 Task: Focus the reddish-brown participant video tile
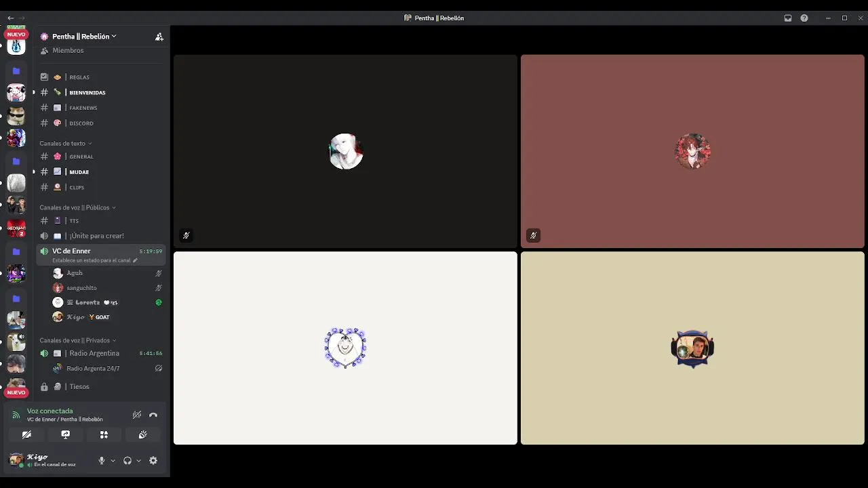tap(692, 151)
